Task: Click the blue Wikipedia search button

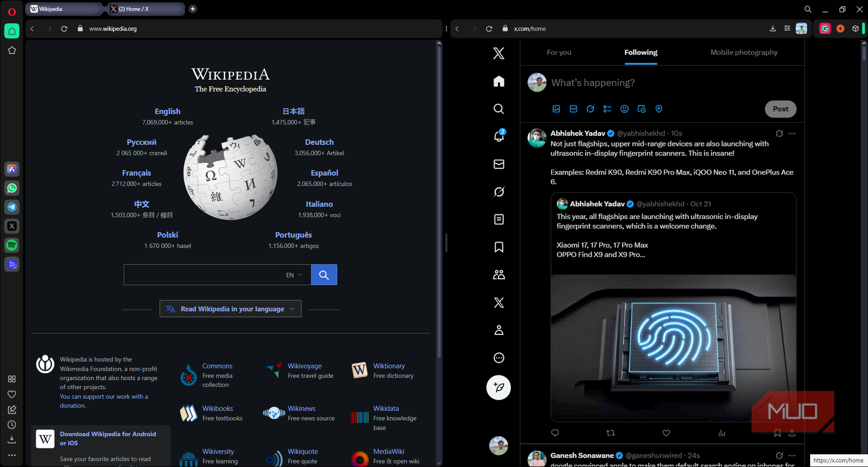Action: (324, 275)
